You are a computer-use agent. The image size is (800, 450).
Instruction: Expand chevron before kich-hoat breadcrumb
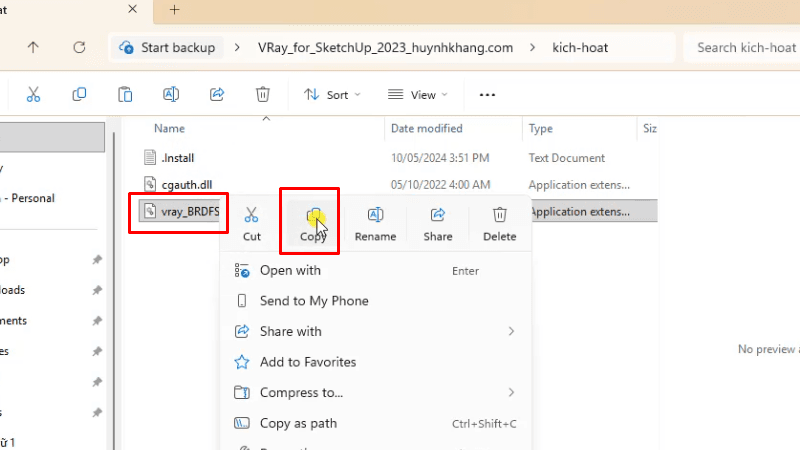pyautogui.click(x=533, y=47)
